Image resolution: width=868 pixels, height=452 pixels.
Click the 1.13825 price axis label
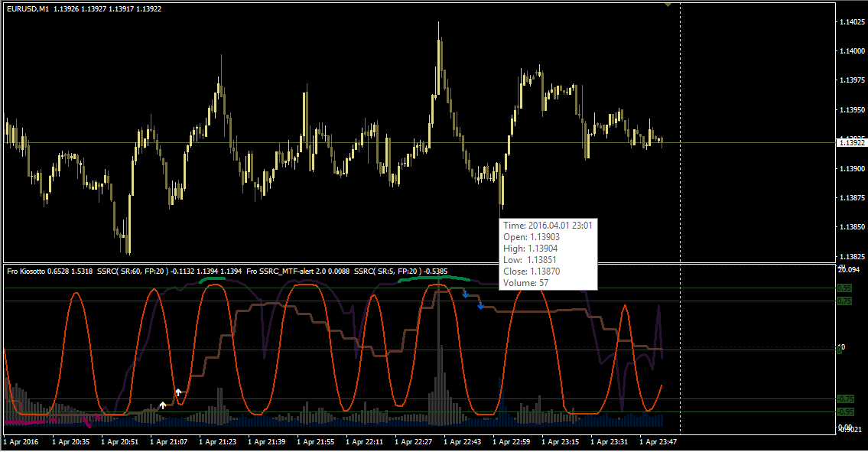pos(852,256)
